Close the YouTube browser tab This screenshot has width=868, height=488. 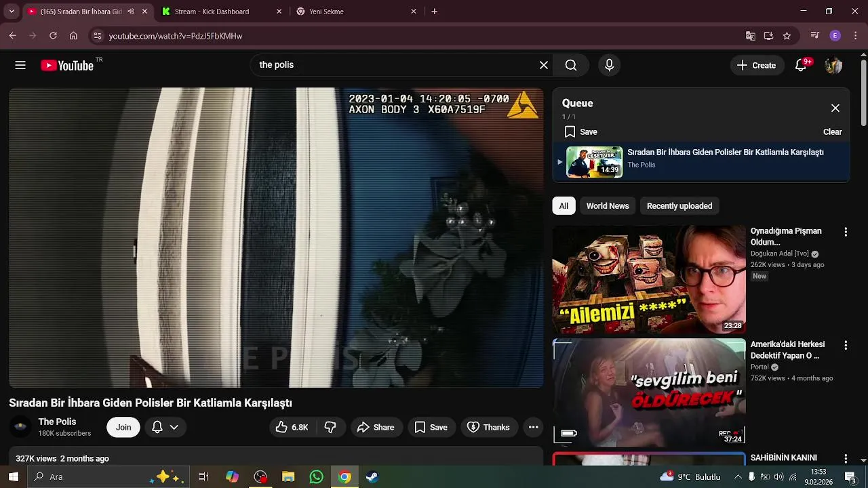[x=144, y=12]
